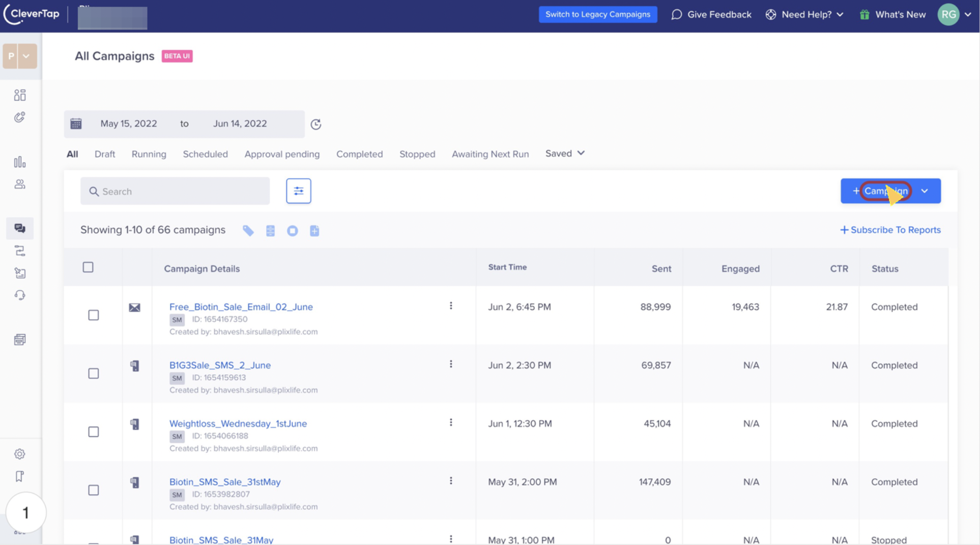Open the Biotin_SMS_Sale_31stMay campaign link
Image resolution: width=980 pixels, height=545 pixels.
click(x=225, y=482)
